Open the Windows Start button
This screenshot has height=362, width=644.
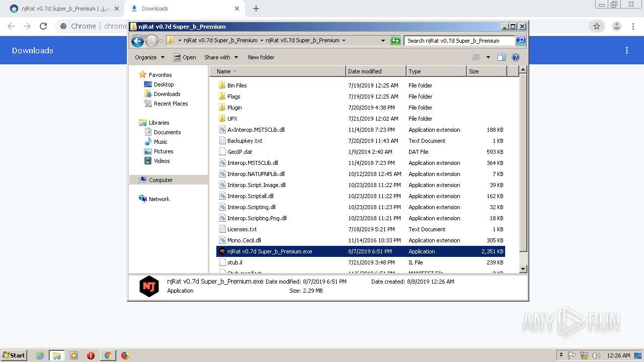pos(14,355)
